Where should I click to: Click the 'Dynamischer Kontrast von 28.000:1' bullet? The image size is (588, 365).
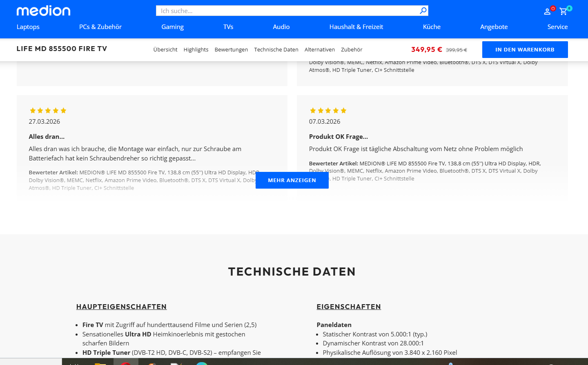click(373, 343)
